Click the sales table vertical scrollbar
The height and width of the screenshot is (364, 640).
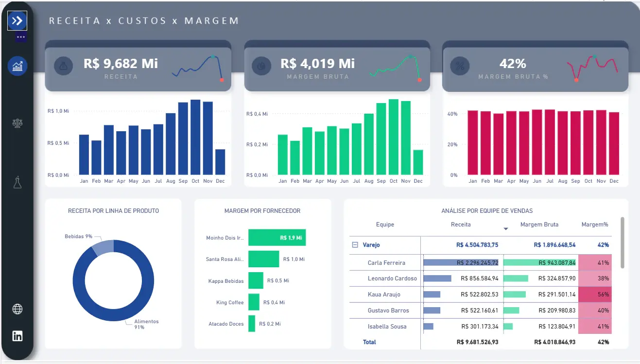click(x=623, y=242)
